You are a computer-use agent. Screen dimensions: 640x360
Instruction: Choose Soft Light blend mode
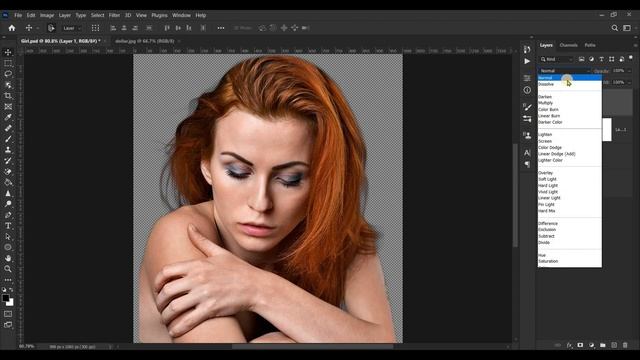[x=547, y=179]
